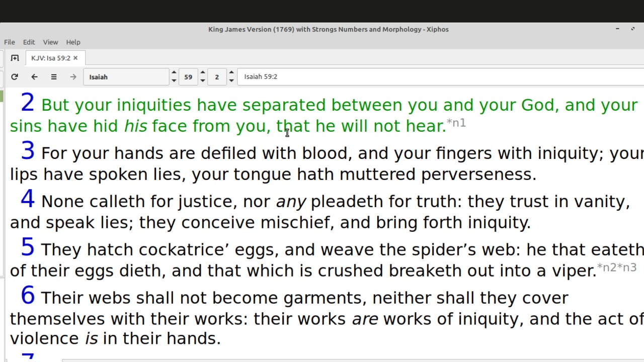
Task: Click the italic word "are" in verse 6
Action: coord(365,319)
